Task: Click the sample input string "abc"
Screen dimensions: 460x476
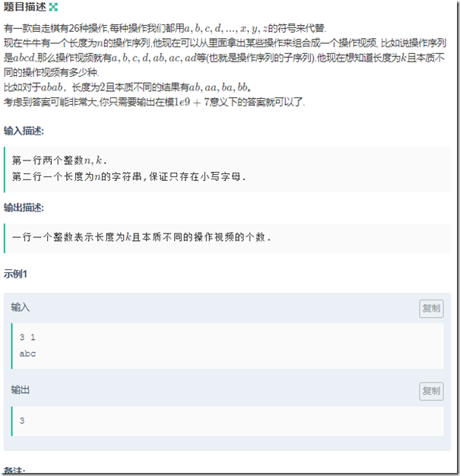Action: click(27, 354)
